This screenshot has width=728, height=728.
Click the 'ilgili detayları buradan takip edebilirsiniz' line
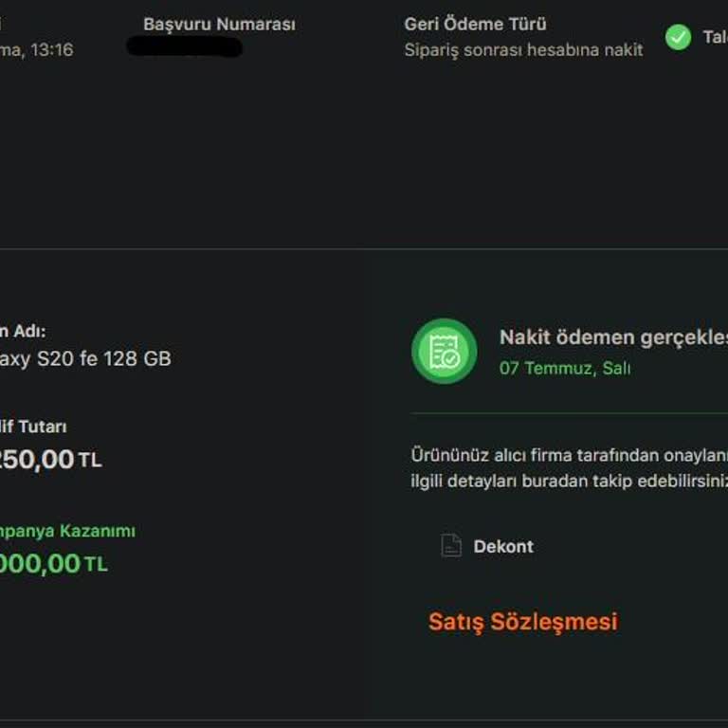[569, 481]
